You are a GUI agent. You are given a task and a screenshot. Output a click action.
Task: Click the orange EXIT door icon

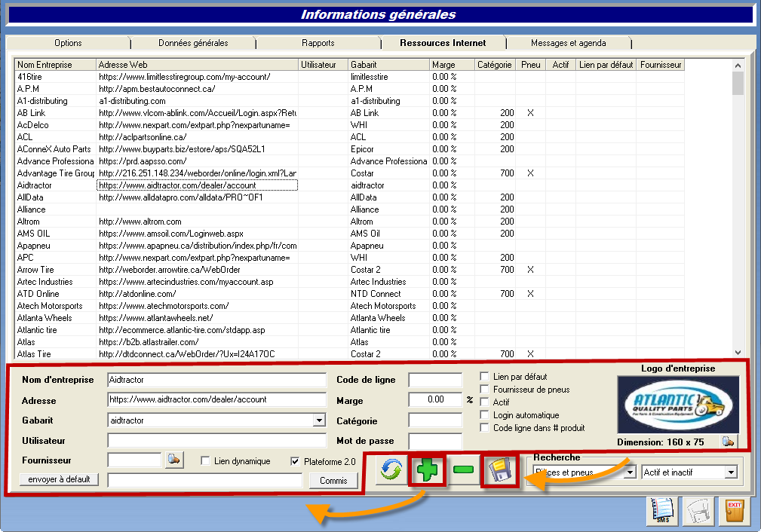pyautogui.click(x=735, y=512)
